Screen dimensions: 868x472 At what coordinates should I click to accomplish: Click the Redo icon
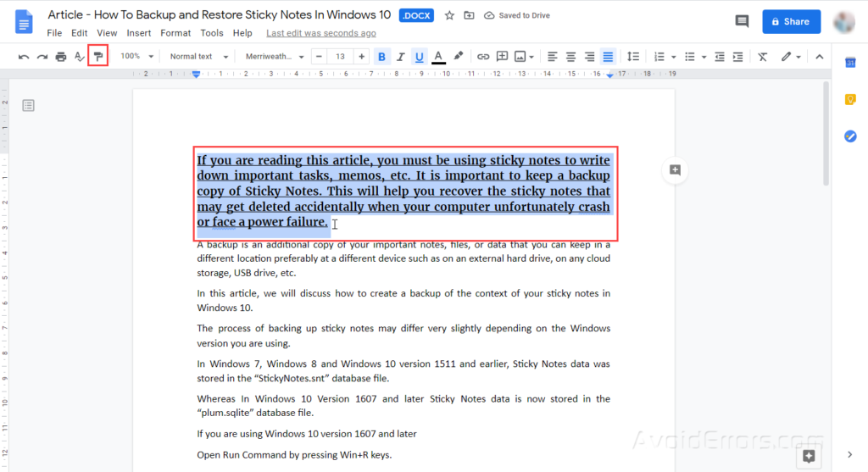(x=42, y=57)
